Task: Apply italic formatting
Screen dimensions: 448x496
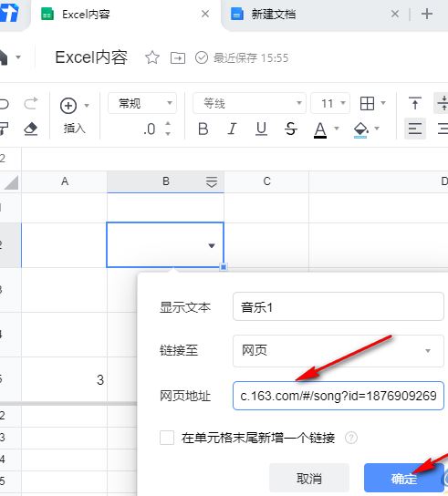Action: click(232, 129)
